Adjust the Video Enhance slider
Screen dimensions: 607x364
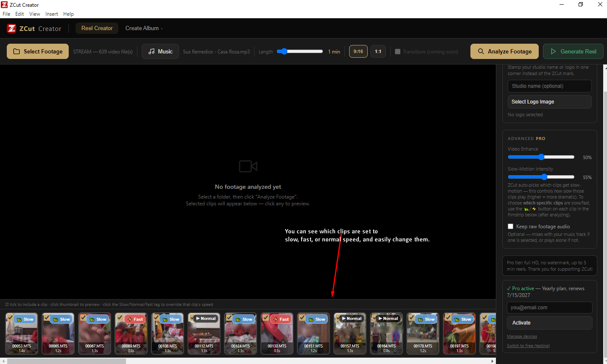pyautogui.click(x=541, y=157)
